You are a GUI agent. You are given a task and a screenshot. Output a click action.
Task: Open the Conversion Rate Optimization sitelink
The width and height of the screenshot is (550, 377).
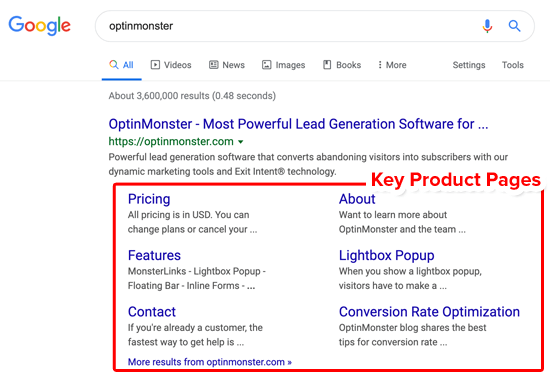(429, 312)
